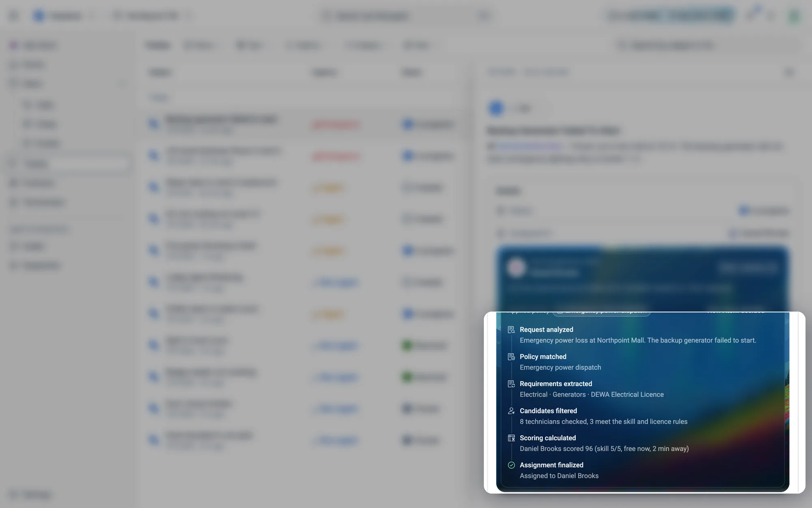Select the 'Assignment finalized' heading
This screenshot has width=812, height=508.
[x=551, y=465]
